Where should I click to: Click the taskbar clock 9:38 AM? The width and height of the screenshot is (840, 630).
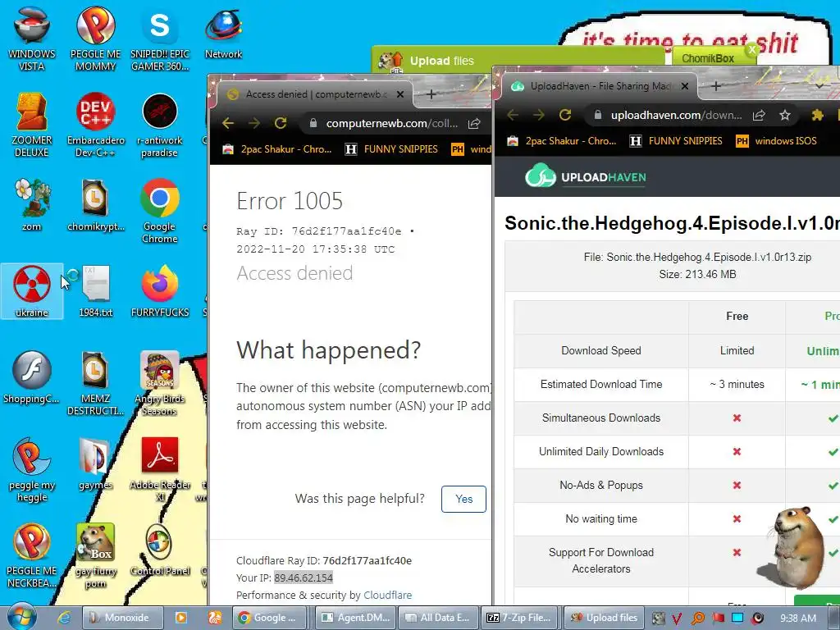[x=798, y=619]
